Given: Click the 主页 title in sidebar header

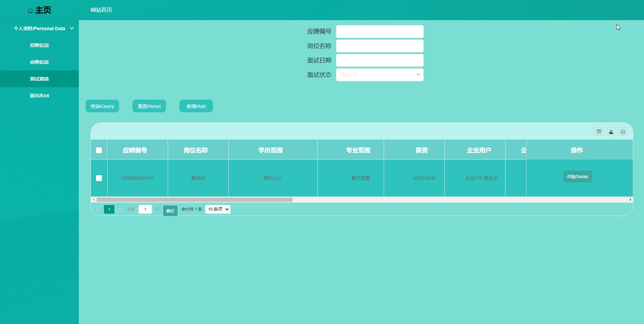Looking at the screenshot, I should (43, 10).
